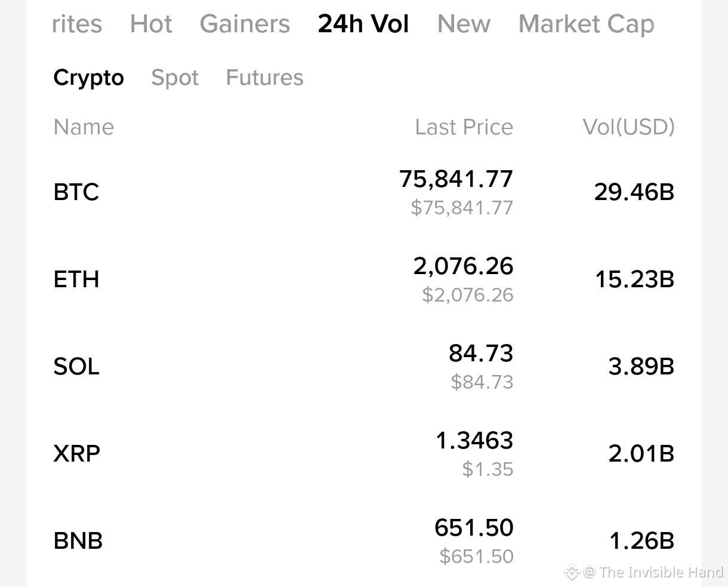Sort by Last Price column header
The height and width of the screenshot is (587, 728).
[464, 127]
